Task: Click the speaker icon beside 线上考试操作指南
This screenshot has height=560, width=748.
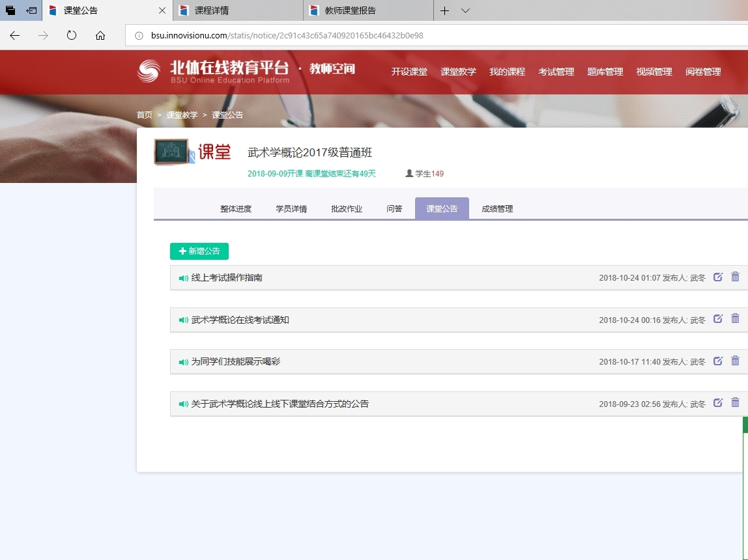Action: (x=182, y=277)
